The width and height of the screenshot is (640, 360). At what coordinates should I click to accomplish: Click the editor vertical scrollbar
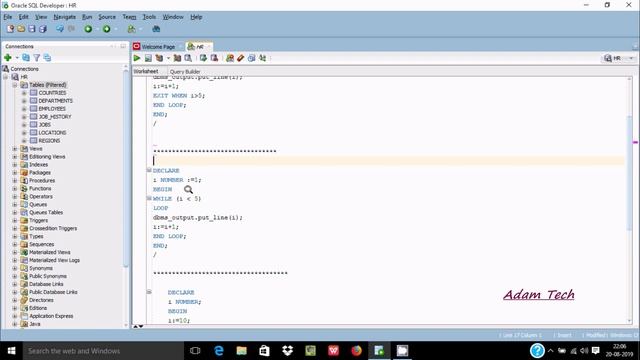[629, 173]
